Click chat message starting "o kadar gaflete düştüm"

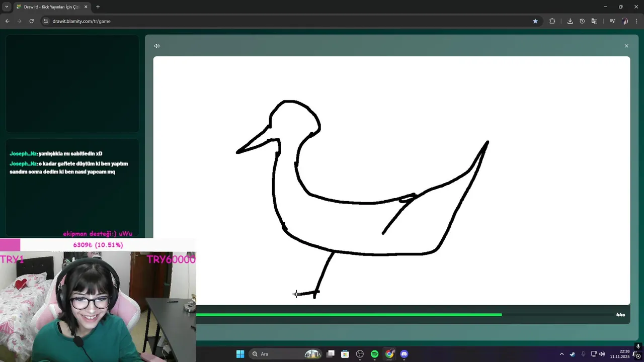[x=69, y=167]
